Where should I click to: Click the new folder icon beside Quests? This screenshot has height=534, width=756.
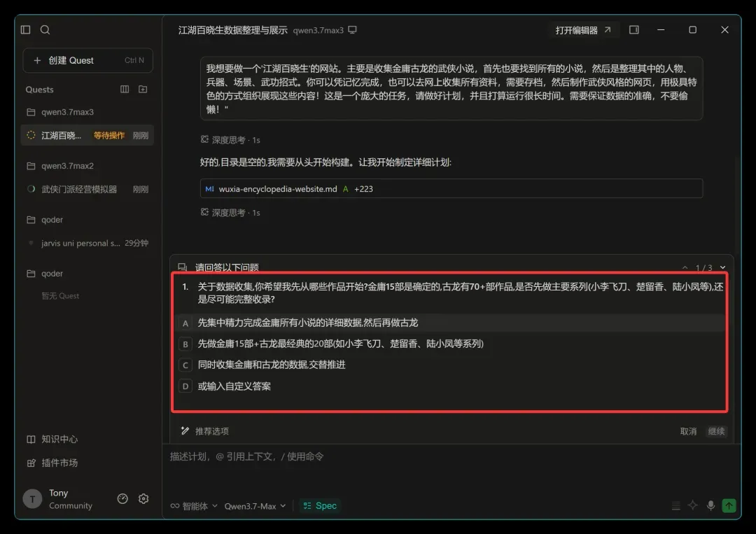pyautogui.click(x=143, y=89)
